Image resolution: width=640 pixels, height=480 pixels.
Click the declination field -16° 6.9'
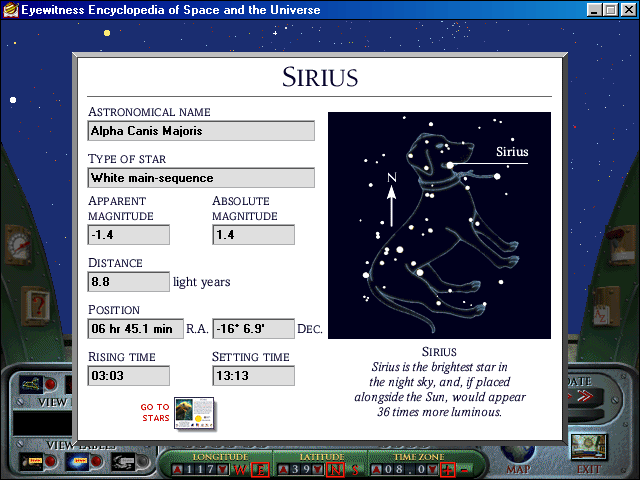[x=253, y=329]
